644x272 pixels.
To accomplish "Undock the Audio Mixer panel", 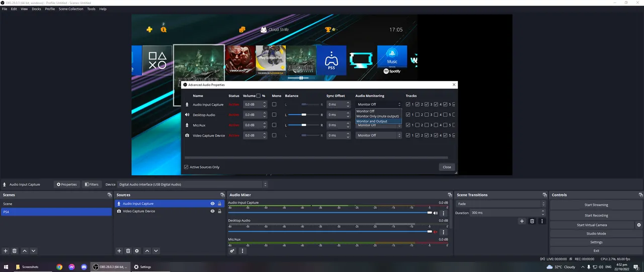I will coord(450,195).
